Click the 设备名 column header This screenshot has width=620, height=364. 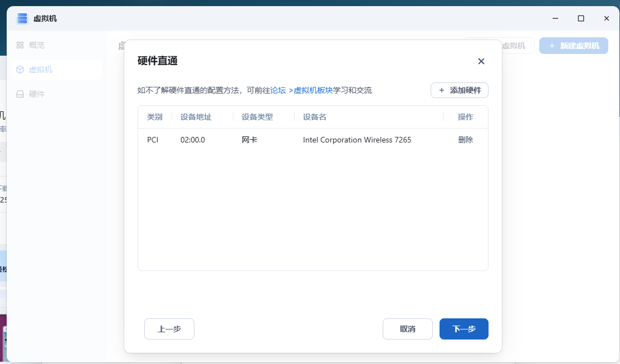point(314,117)
